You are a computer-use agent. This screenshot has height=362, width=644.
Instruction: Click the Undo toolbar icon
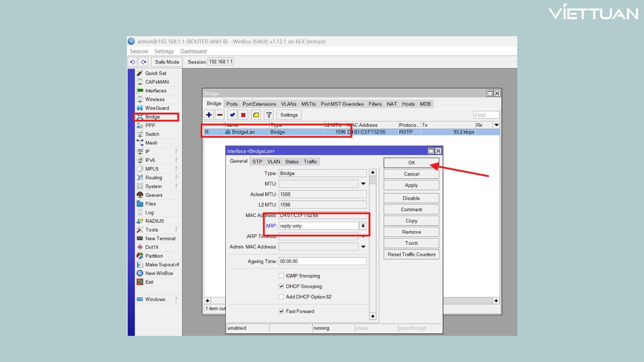133,62
